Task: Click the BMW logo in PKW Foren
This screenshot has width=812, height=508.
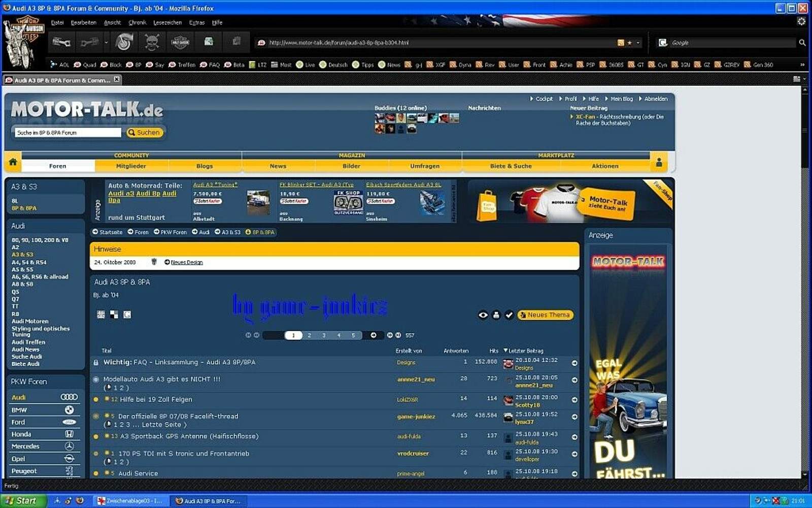Action: [70, 410]
